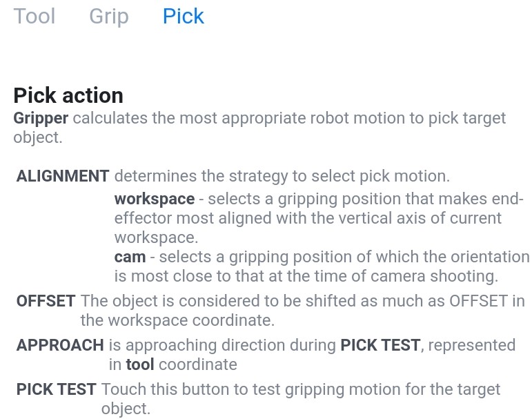Open the Grip tab
The width and height of the screenshot is (532, 419).
click(x=109, y=16)
